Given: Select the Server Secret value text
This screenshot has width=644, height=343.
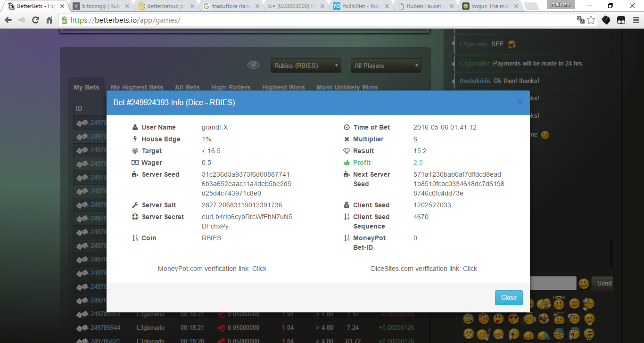Looking at the screenshot, I should [x=247, y=221].
